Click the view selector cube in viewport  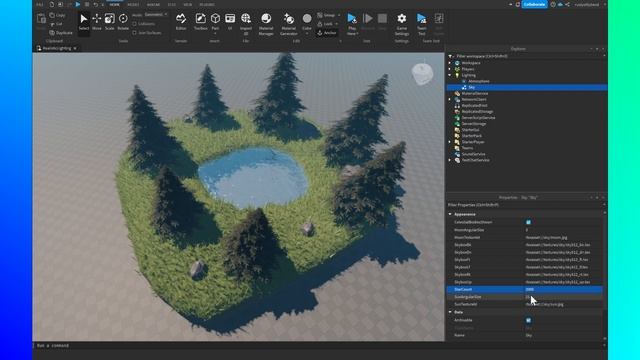point(422,74)
